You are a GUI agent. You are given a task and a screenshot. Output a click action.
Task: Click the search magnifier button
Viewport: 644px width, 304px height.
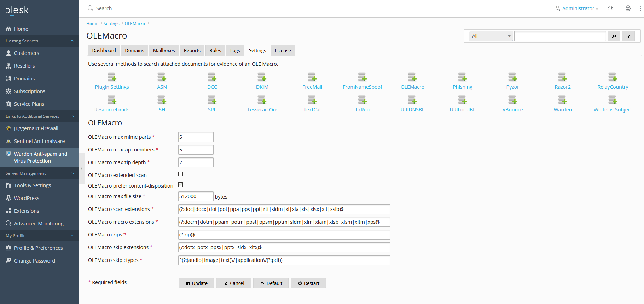point(614,36)
